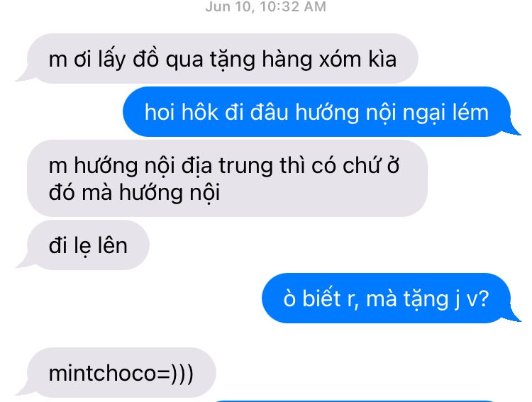Select the two-line gray message about 'địa trung'
The height and width of the screenshot is (402, 532).
[227, 178]
